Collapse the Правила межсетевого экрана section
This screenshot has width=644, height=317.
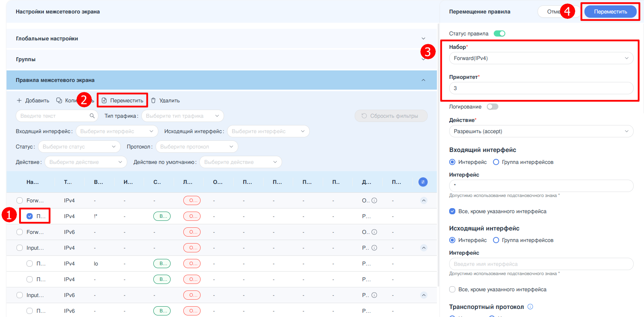(423, 80)
